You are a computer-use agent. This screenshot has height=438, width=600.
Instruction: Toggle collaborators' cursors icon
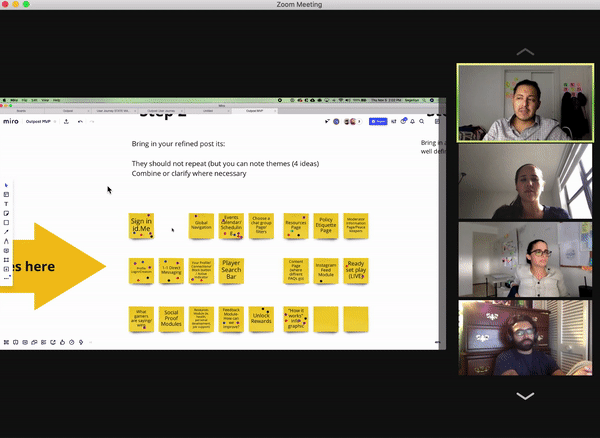tap(327, 121)
